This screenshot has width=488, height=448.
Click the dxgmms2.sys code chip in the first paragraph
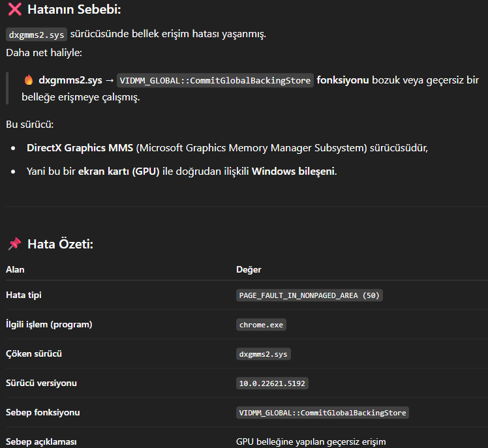[37, 35]
